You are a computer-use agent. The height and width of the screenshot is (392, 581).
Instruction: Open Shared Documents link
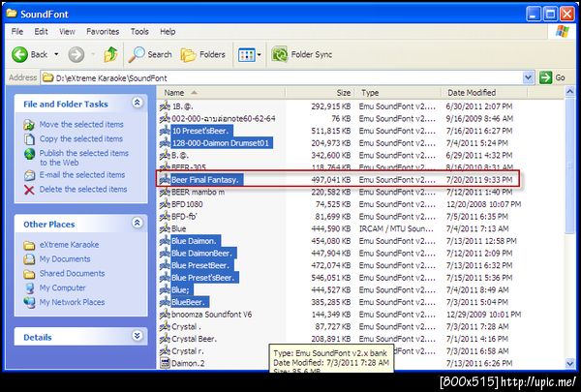[x=73, y=274]
